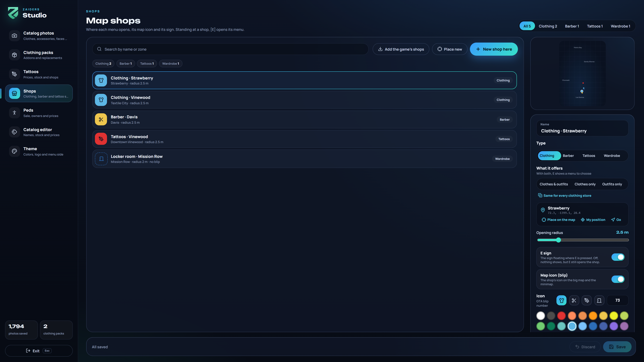Click Add the game's shops button

(401, 49)
